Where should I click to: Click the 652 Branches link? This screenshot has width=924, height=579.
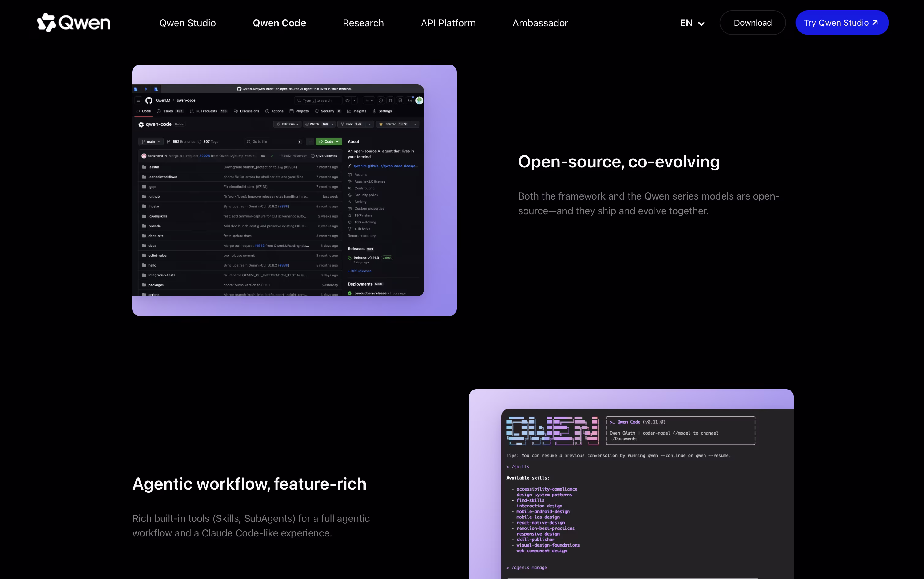tap(181, 142)
